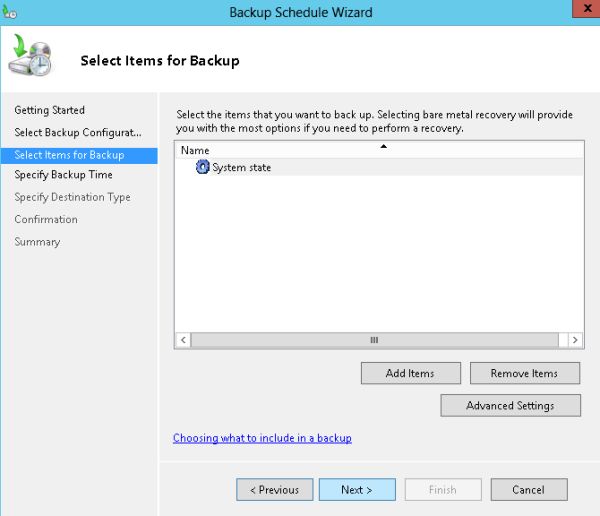
Task: Open the Summary step in the sidebar
Action: (37, 242)
